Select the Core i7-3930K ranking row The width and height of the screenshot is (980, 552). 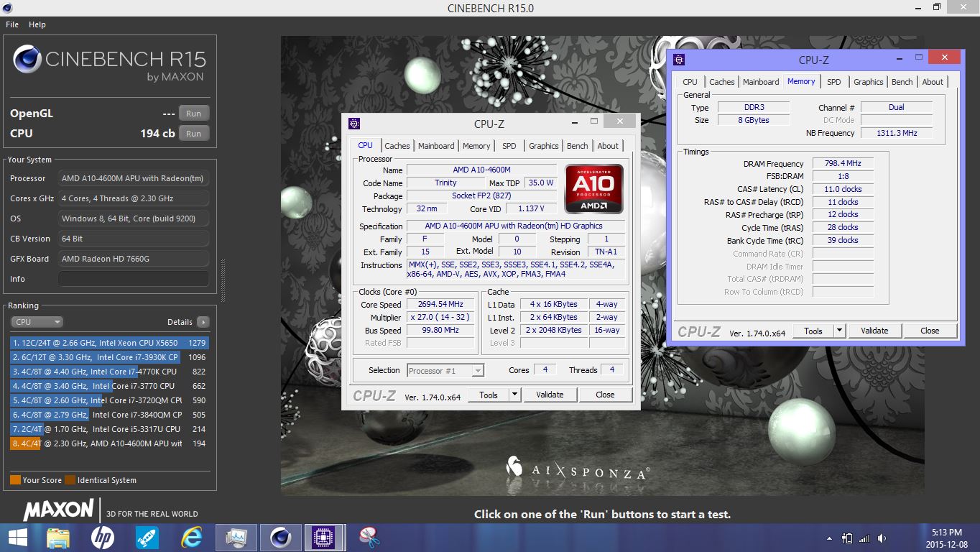point(109,357)
